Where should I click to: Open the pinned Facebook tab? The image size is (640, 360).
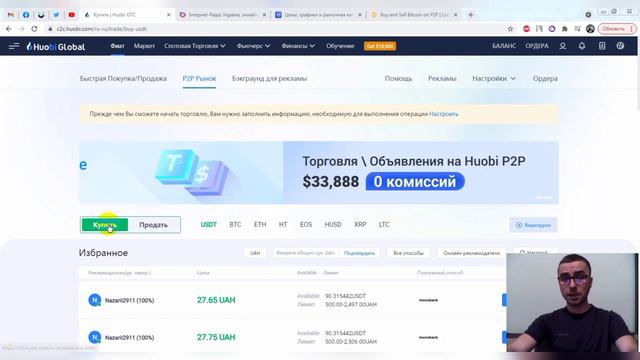click(x=26, y=15)
